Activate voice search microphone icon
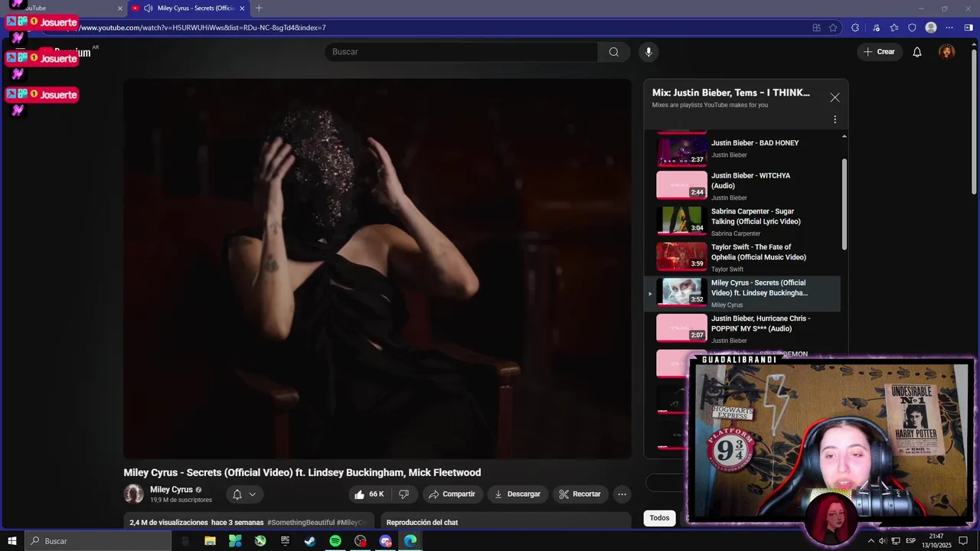 tap(648, 52)
